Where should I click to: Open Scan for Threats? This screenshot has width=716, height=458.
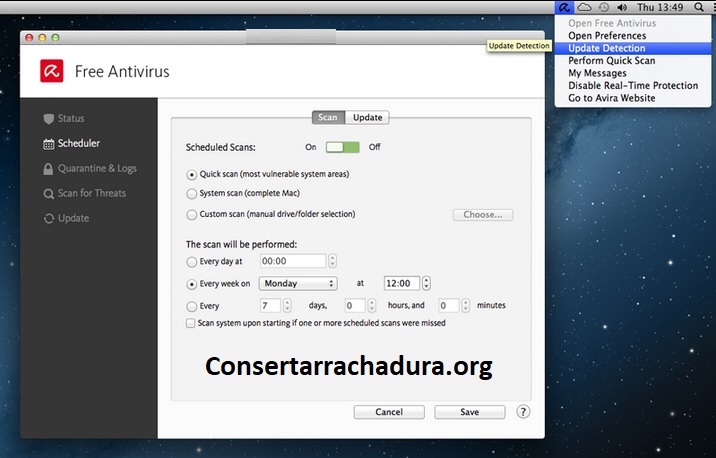pyautogui.click(x=84, y=193)
